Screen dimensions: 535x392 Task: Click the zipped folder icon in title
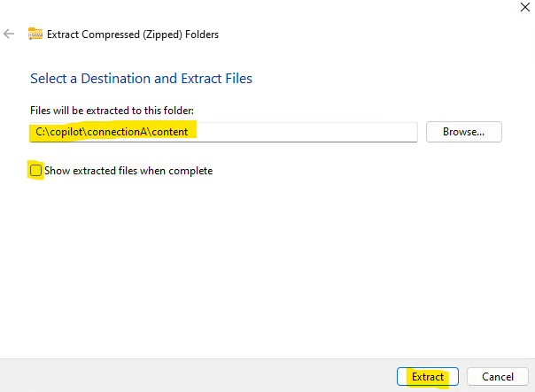pyautogui.click(x=35, y=34)
